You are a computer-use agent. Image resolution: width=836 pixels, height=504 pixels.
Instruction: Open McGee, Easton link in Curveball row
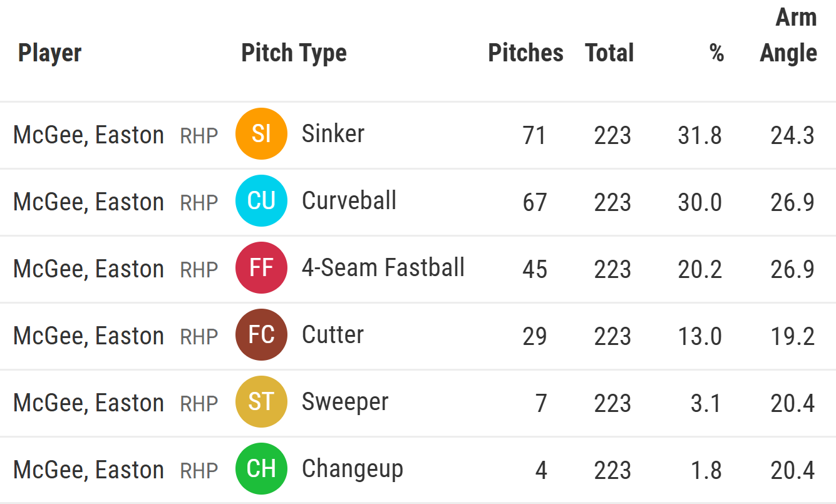point(88,202)
